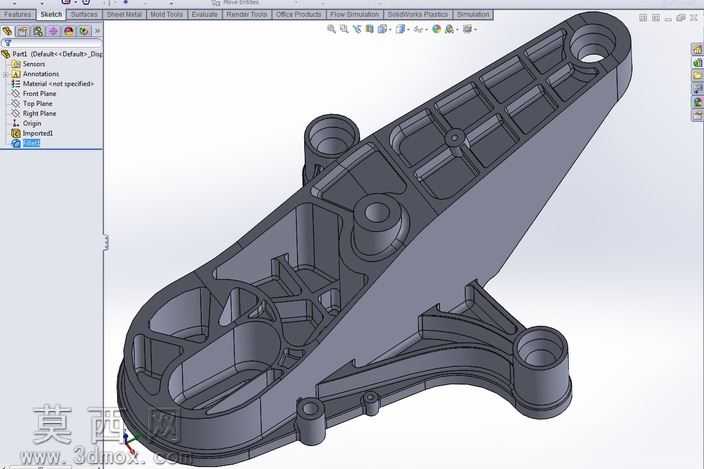Switch to the Simulation tab
This screenshot has height=469, width=704.
[x=473, y=14]
